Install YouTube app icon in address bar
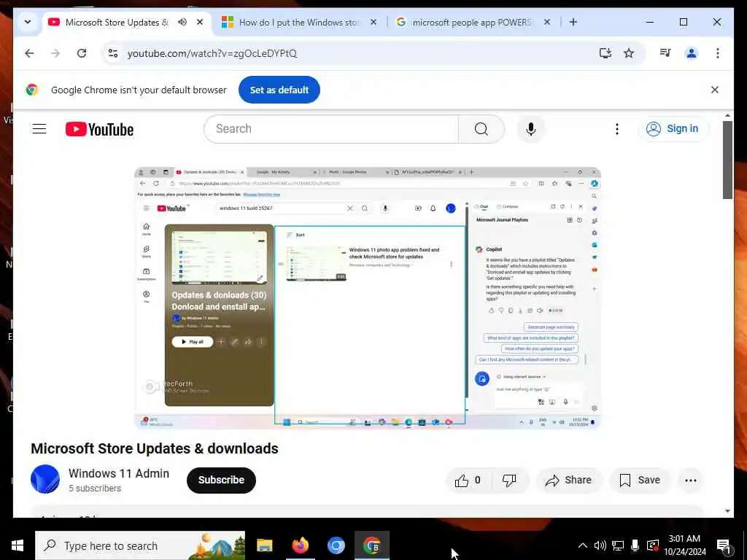747x560 pixels. pos(605,53)
